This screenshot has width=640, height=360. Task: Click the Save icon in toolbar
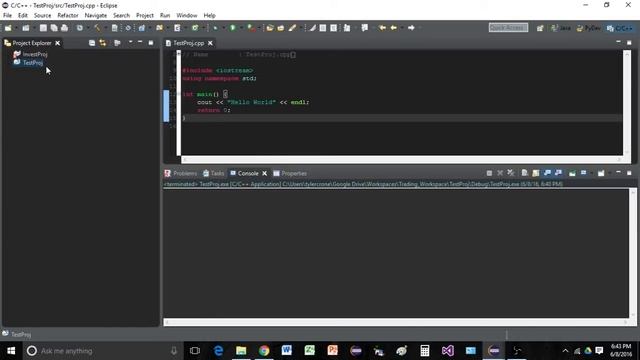click(43, 28)
